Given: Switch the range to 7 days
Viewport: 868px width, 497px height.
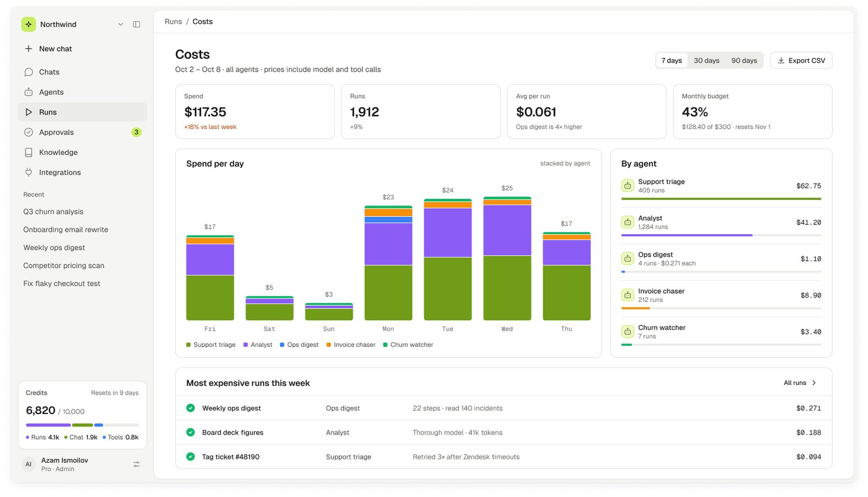Looking at the screenshot, I should point(672,61).
